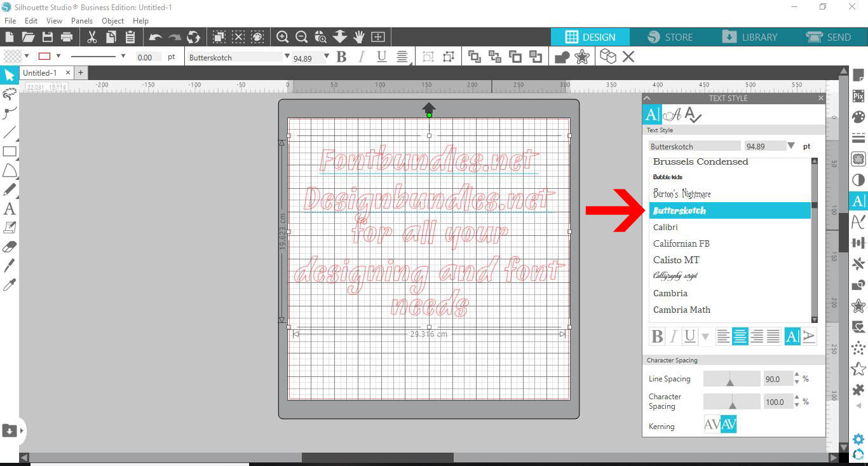Click the Undo arrow icon
The height and width of the screenshot is (466, 868).
tap(156, 38)
